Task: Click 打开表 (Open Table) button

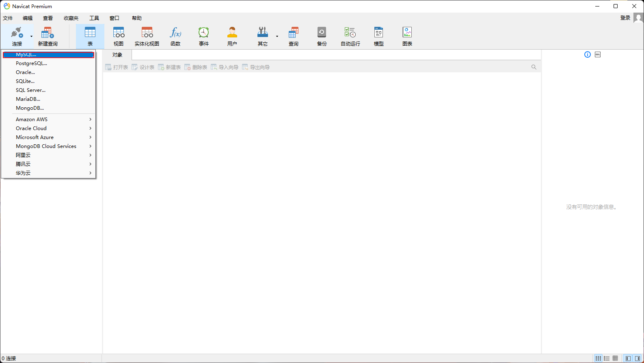Action: click(117, 67)
